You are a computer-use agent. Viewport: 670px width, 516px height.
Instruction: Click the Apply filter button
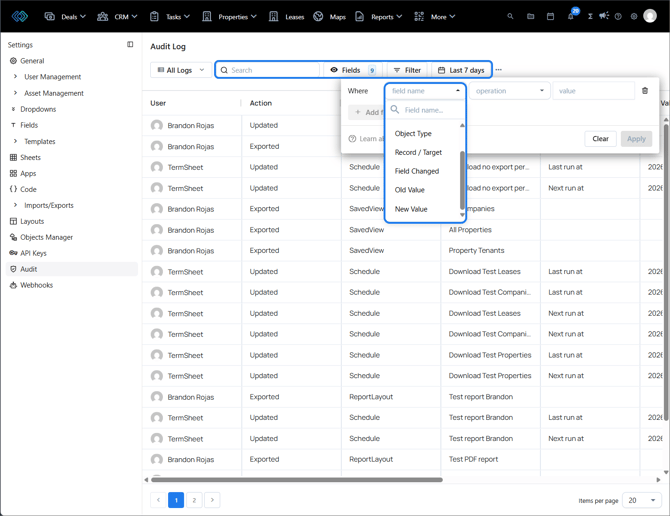(636, 138)
